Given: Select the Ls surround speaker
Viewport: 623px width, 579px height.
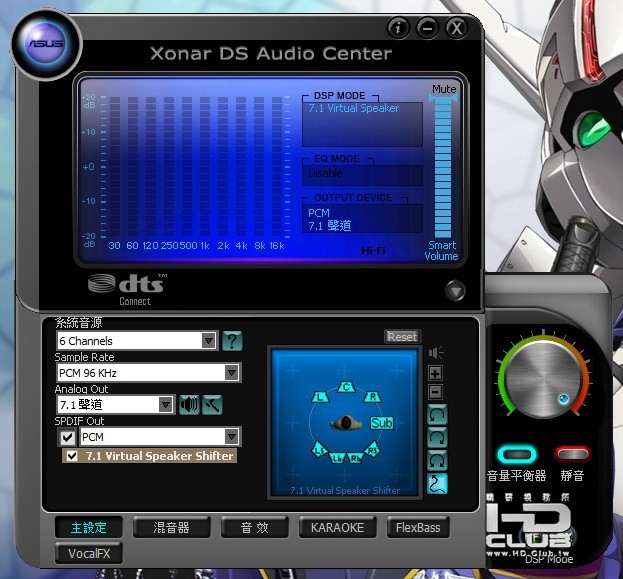Looking at the screenshot, I should coord(319,449).
